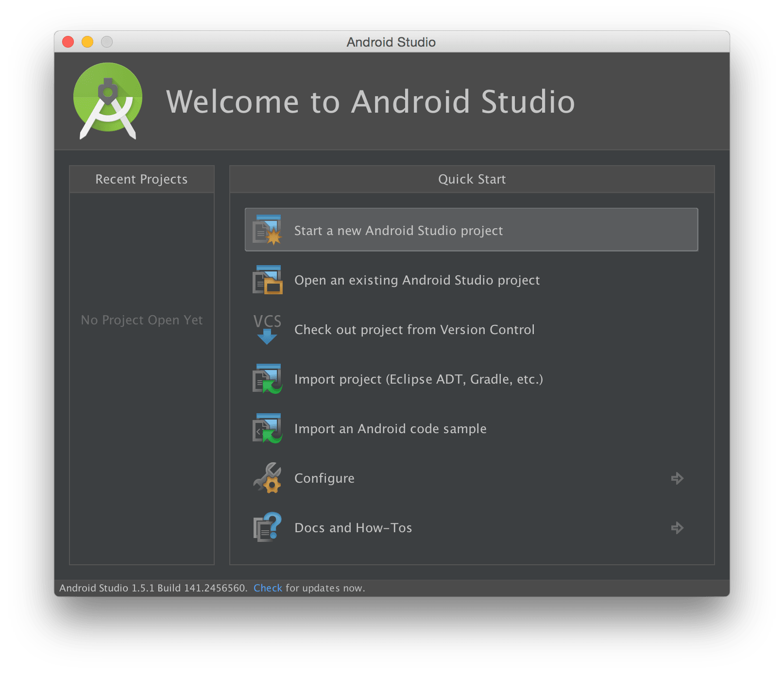The image size is (784, 674).
Task: Click the Android Studio window title
Action: pos(391,42)
